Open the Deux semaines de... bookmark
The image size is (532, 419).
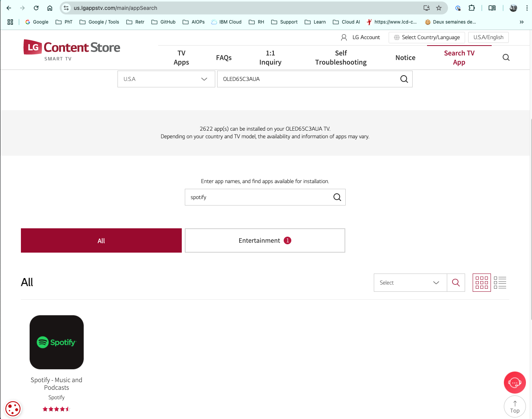[x=451, y=22]
